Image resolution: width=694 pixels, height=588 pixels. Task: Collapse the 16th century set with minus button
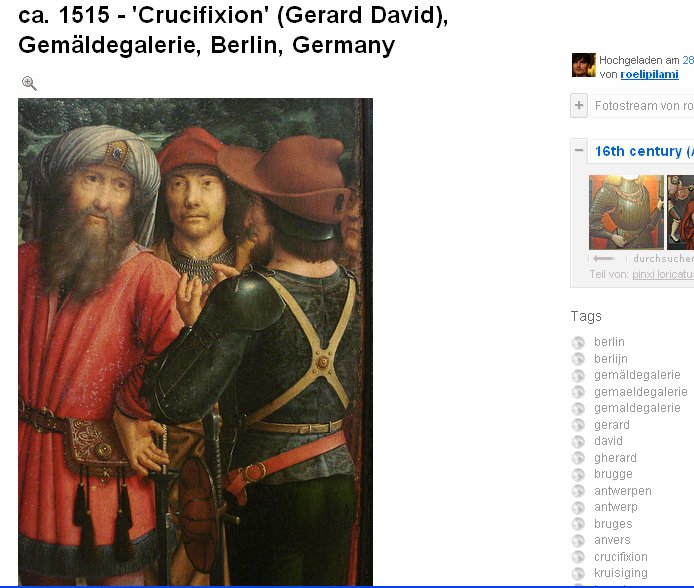[x=579, y=150]
